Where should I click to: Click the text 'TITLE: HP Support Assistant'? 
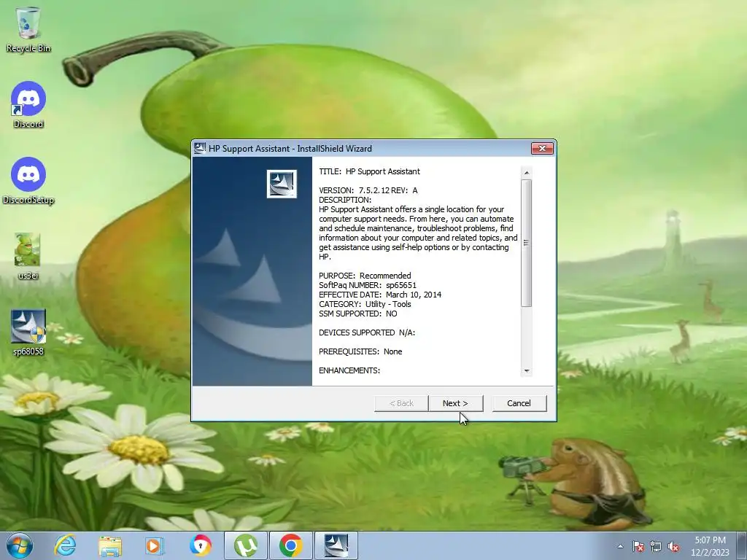click(369, 171)
